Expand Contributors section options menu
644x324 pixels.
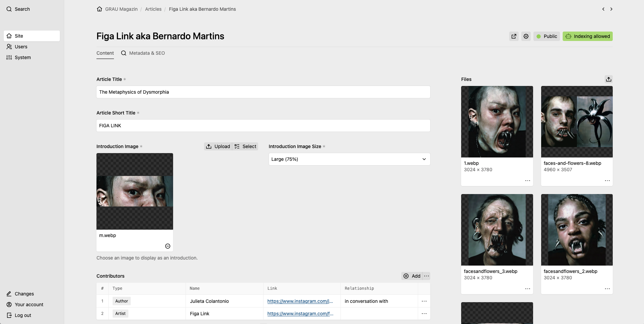[427, 276]
